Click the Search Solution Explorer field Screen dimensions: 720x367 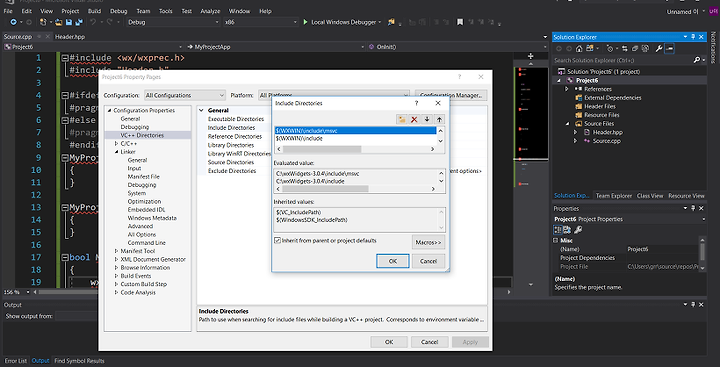click(x=623, y=60)
